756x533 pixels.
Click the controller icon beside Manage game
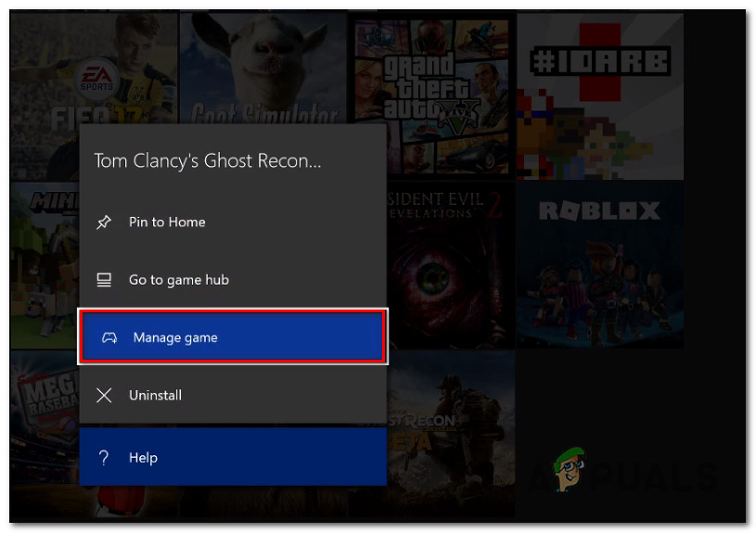(109, 337)
